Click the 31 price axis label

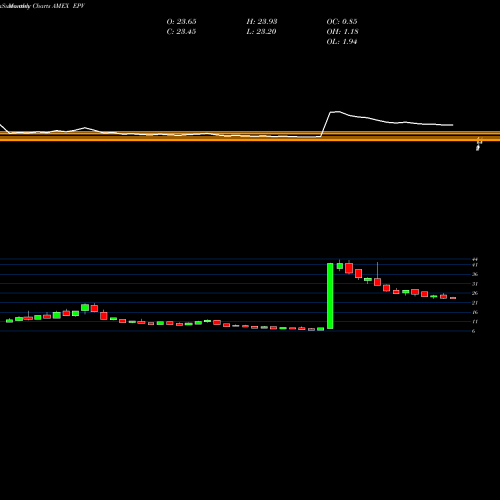pos(475,284)
